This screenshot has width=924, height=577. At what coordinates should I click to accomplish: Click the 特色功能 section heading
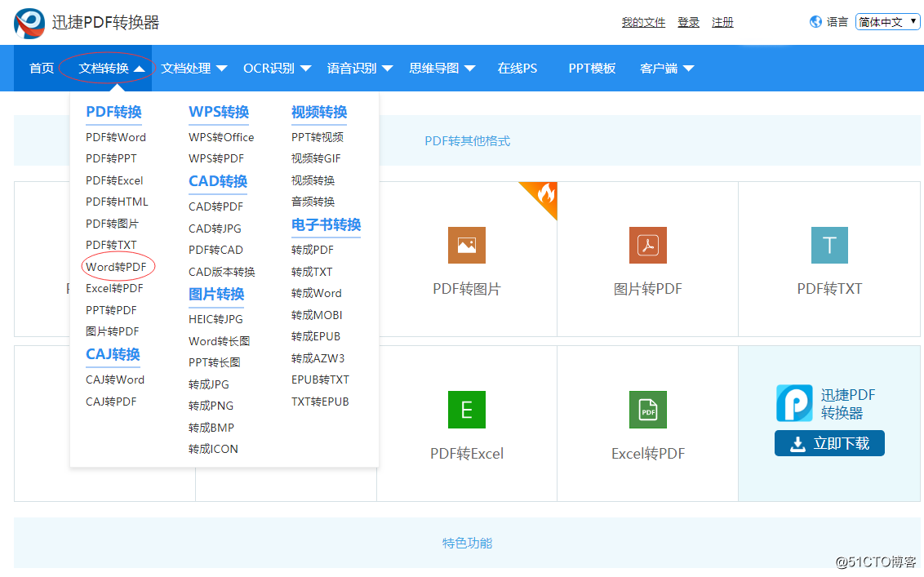click(x=467, y=543)
